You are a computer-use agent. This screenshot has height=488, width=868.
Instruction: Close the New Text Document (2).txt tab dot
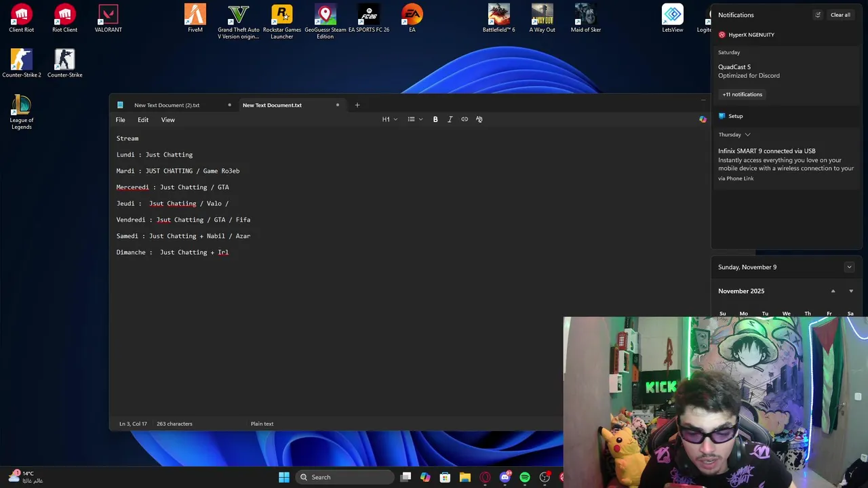click(229, 105)
